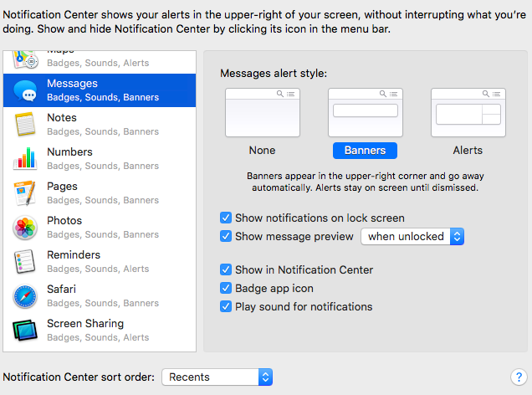
Task: Click Numbers subtitle Badges, Sounds, Banners
Action: click(x=103, y=166)
